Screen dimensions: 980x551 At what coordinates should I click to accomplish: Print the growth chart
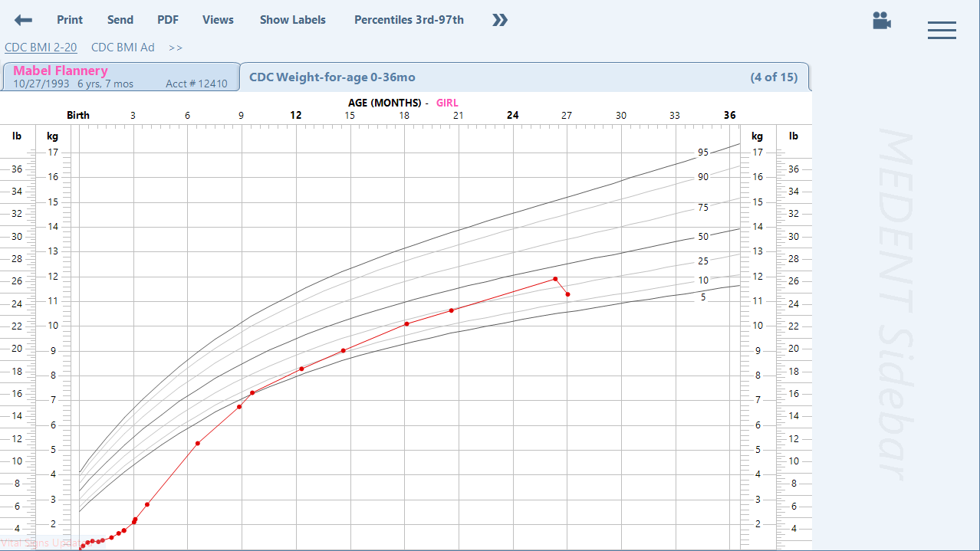(70, 20)
